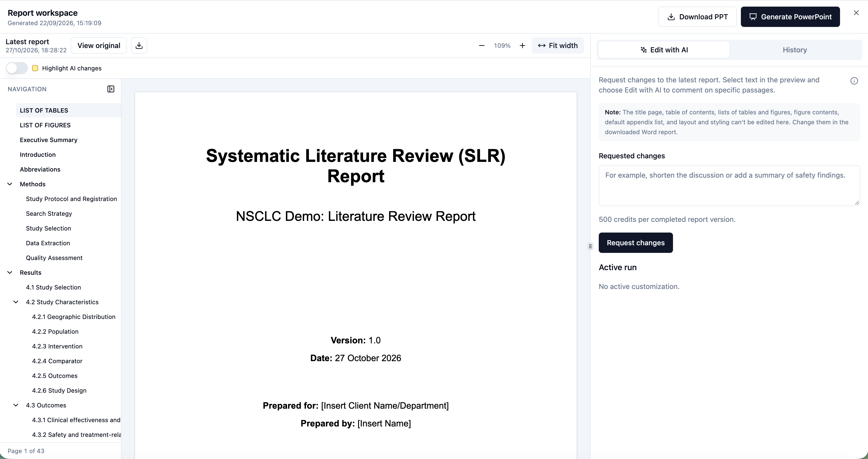Screen dimensions: 868x459
Task: Go to Executive Summary section
Action: (68, 140)
